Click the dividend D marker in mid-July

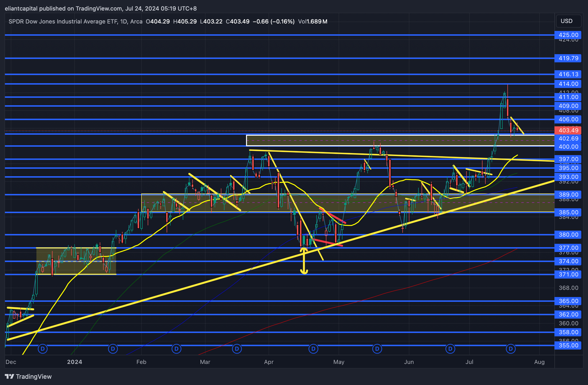click(x=511, y=349)
